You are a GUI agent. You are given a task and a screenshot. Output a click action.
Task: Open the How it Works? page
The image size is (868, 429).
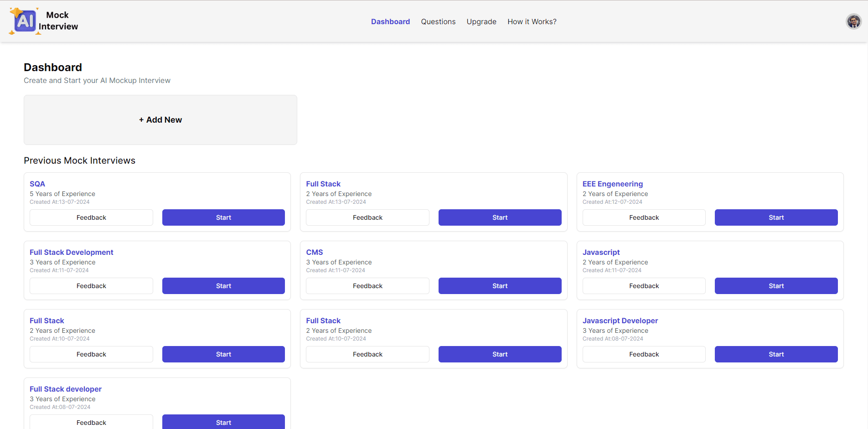[x=532, y=21]
